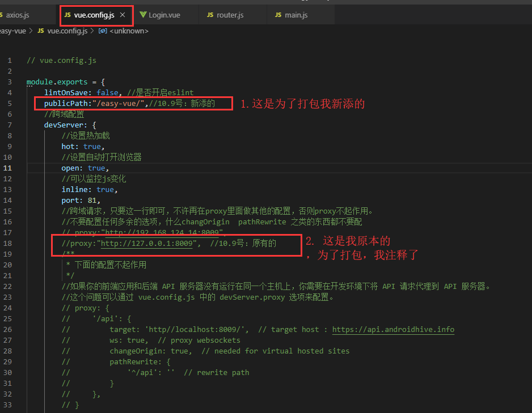This screenshot has height=413, width=532.
Task: Click line number 18 in the gutter
Action: coord(7,243)
